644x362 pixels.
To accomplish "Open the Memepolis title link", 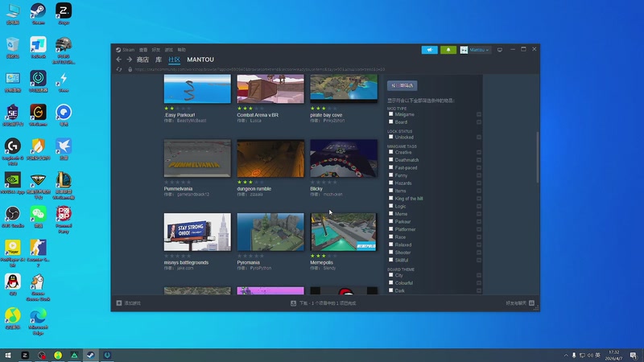I will click(321, 262).
